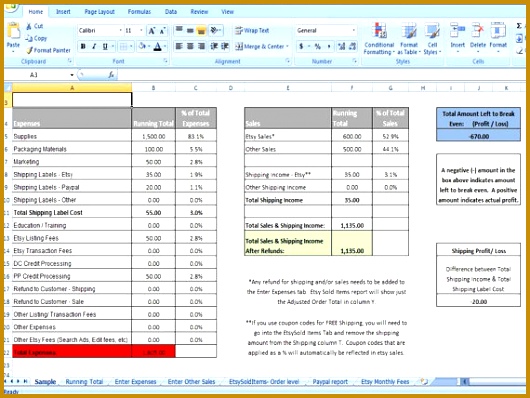Decrease the indent
This screenshot has width=530, height=398.
pyautogui.click(x=214, y=46)
